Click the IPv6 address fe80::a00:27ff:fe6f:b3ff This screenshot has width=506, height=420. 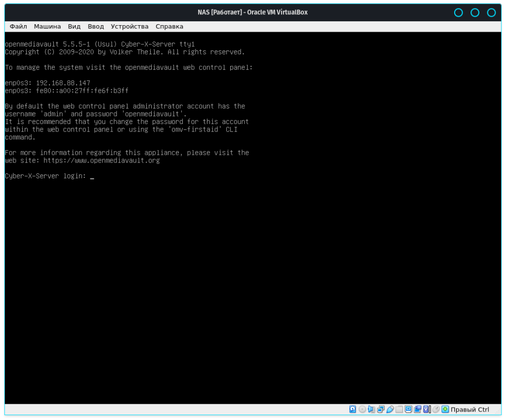82,90
